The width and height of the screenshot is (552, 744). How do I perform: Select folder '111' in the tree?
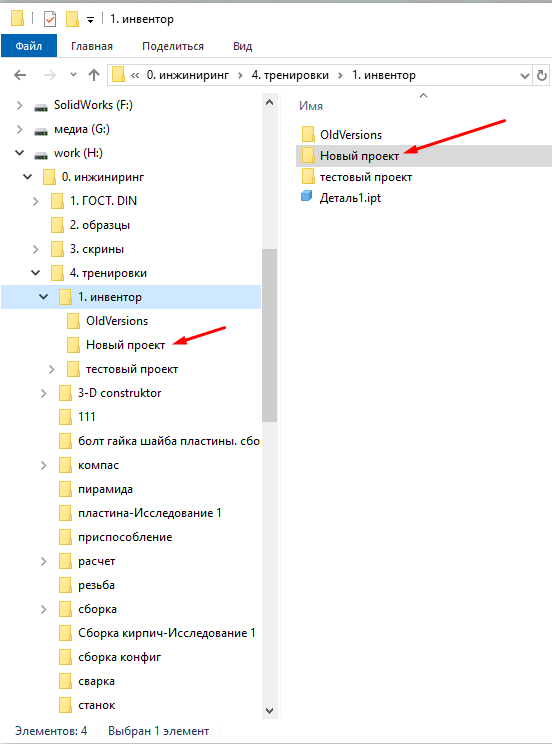pyautogui.click(x=87, y=417)
